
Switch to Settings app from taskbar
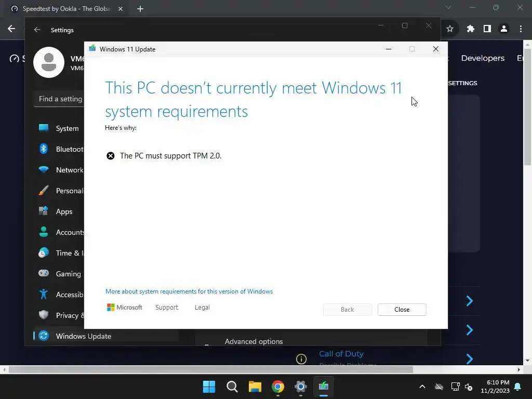(301, 387)
